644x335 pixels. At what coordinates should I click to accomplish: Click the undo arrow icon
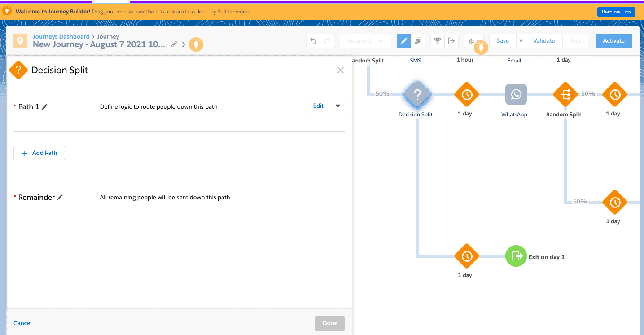313,41
